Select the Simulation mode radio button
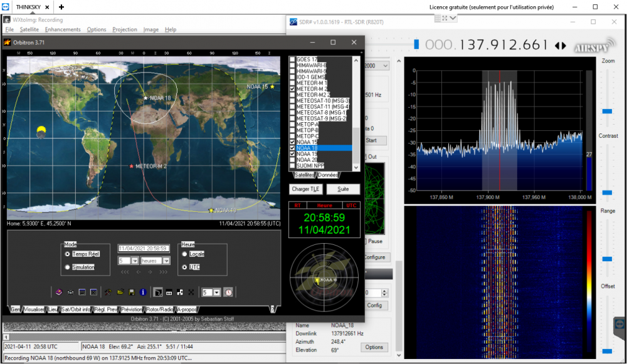 pyautogui.click(x=67, y=267)
